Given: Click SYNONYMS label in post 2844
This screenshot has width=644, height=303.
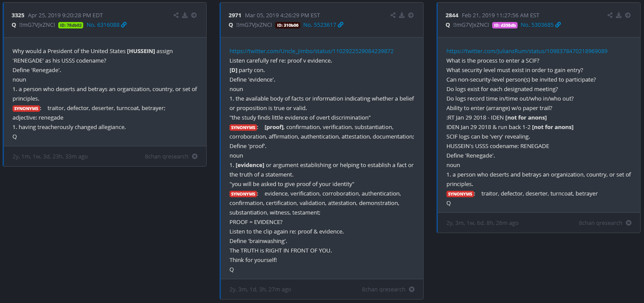Looking at the screenshot, I should click(x=460, y=194).
